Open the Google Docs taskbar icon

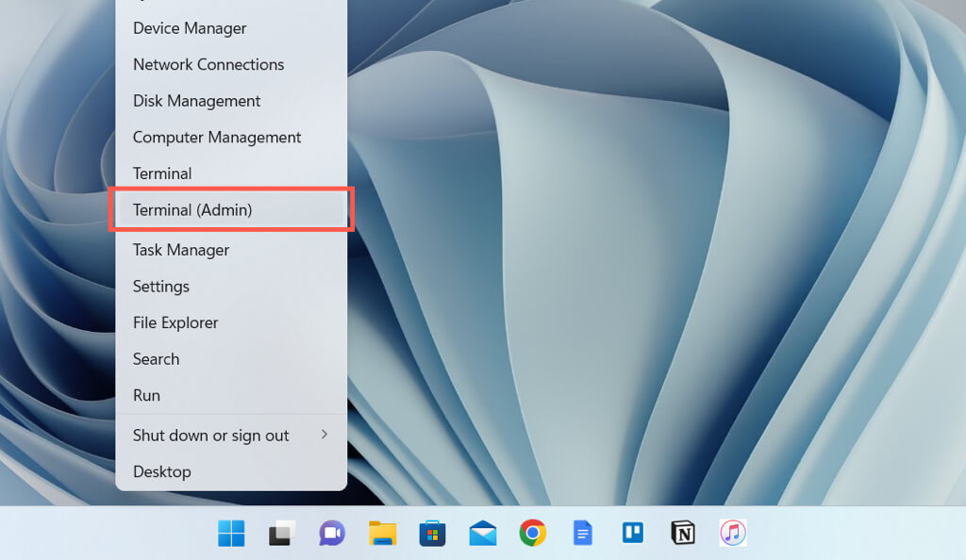583,533
